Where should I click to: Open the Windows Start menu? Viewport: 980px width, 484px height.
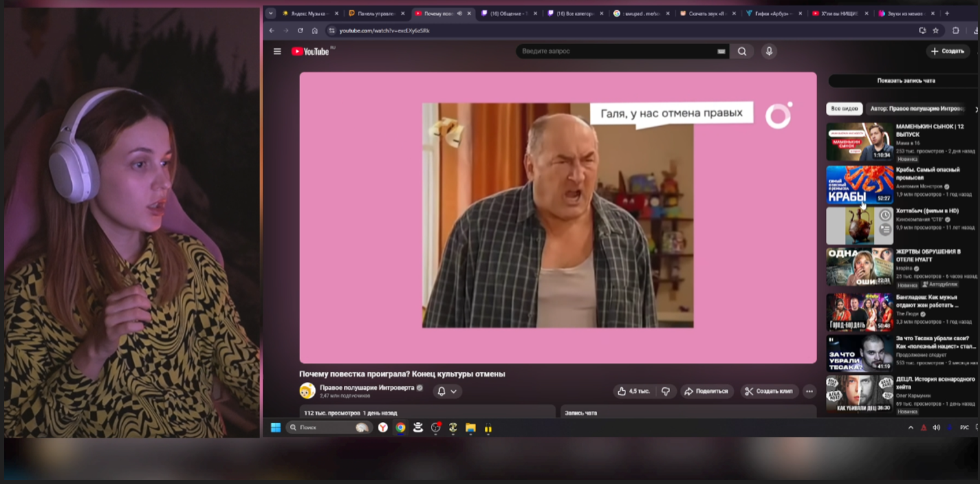pyautogui.click(x=276, y=428)
